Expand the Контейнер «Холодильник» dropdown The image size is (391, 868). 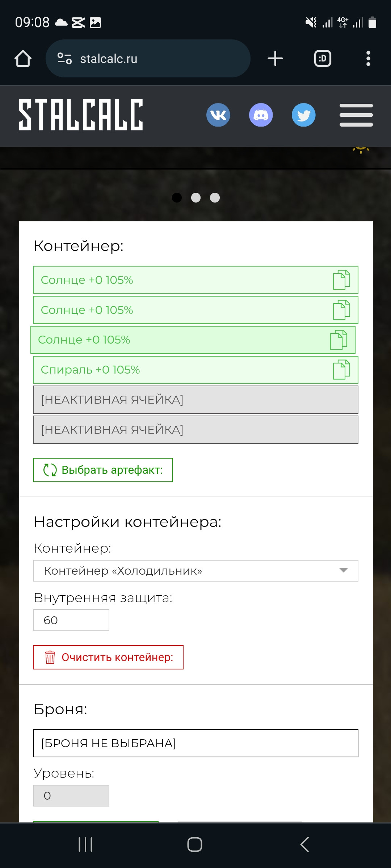[196, 571]
